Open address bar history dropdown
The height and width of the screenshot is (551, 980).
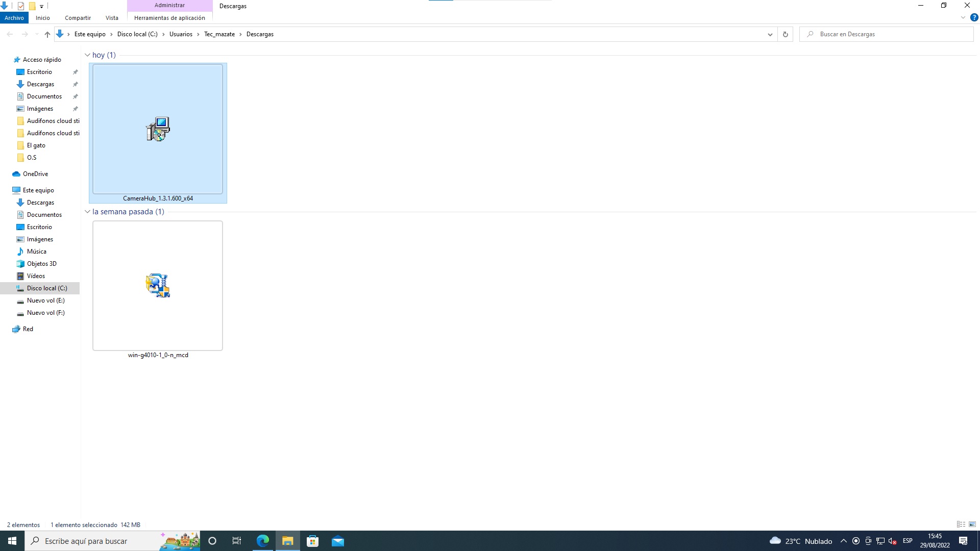(770, 34)
